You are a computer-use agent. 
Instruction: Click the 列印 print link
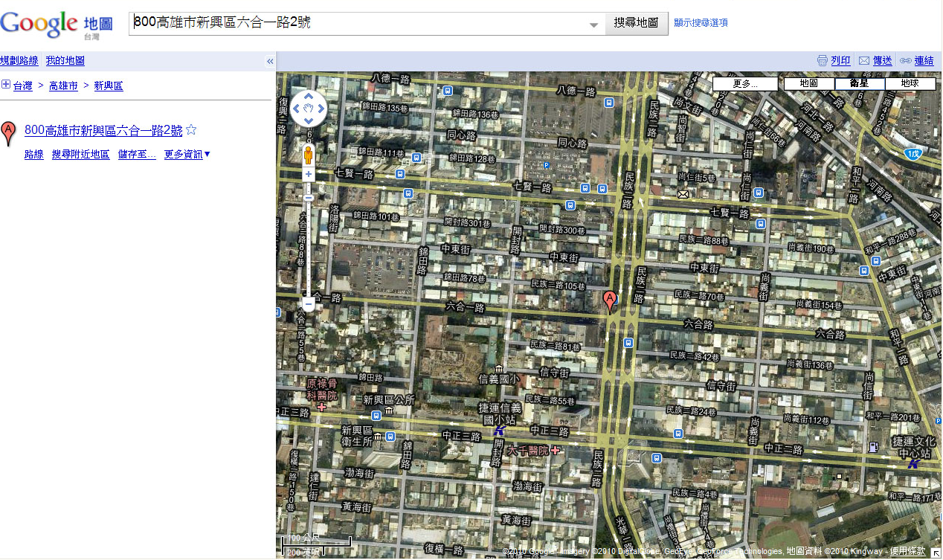click(x=840, y=61)
